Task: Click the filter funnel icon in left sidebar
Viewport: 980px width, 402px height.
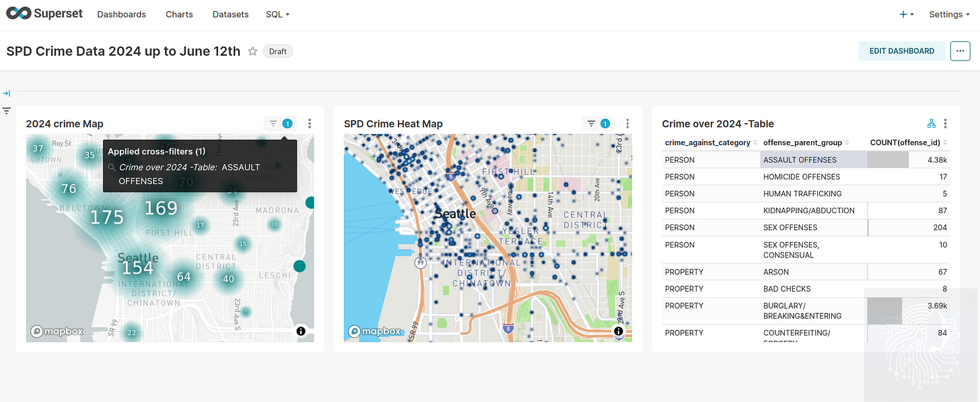Action: [x=6, y=110]
